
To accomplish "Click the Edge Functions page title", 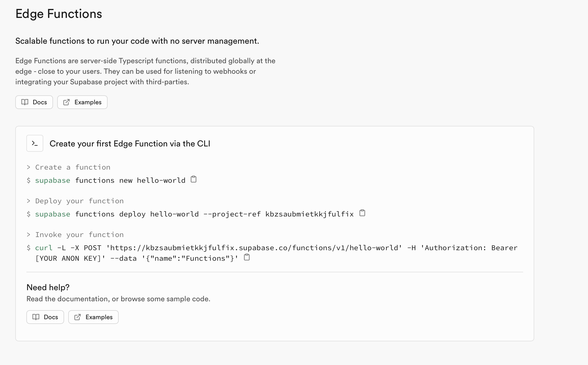I will pos(59,14).
